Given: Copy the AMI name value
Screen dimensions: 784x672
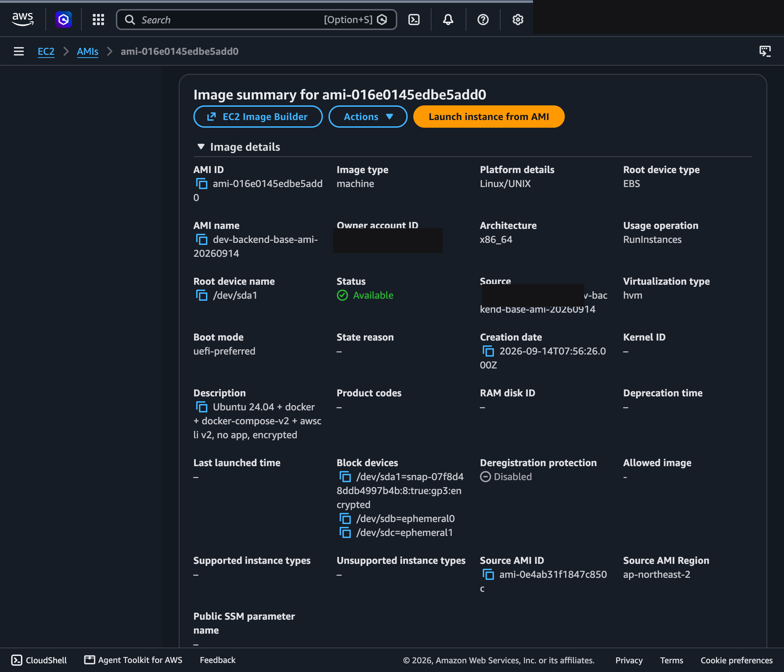Looking at the screenshot, I should (202, 240).
